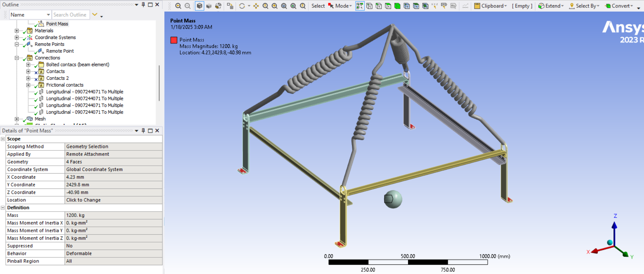This screenshot has height=274, width=644.
Task: Select Remote Point in the outline tree
Action: [60, 51]
